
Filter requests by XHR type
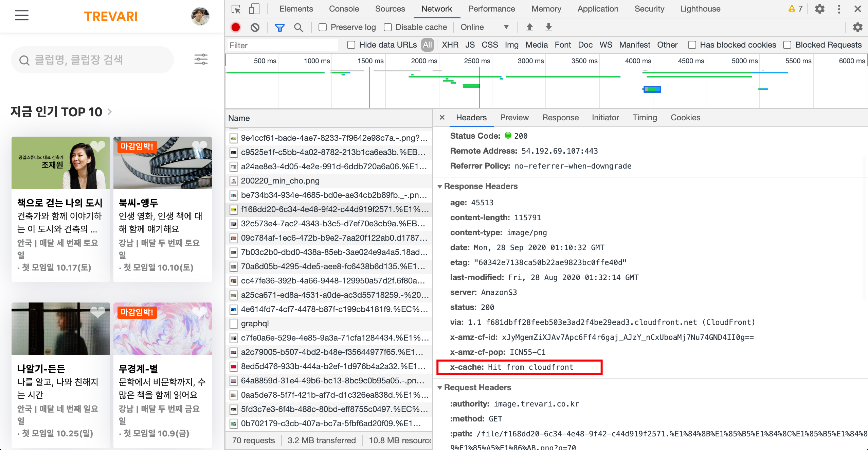[450, 45]
